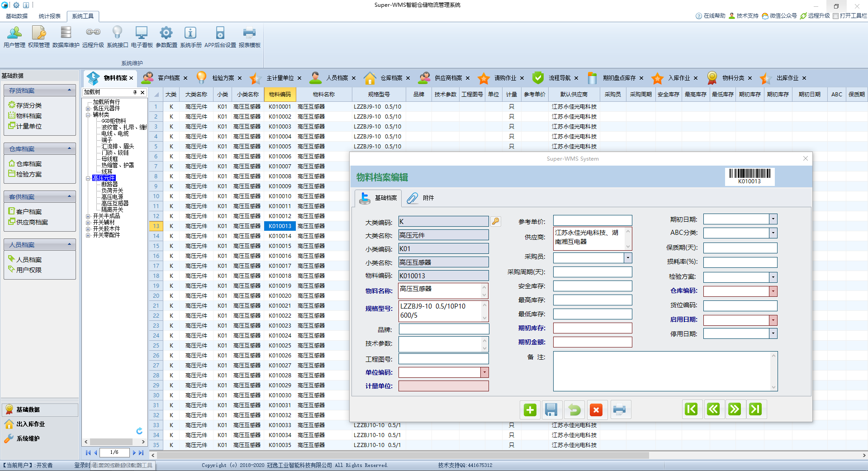The image size is (868, 471).
Task: Open 存货分类 in the sidebar
Action: click(x=29, y=105)
